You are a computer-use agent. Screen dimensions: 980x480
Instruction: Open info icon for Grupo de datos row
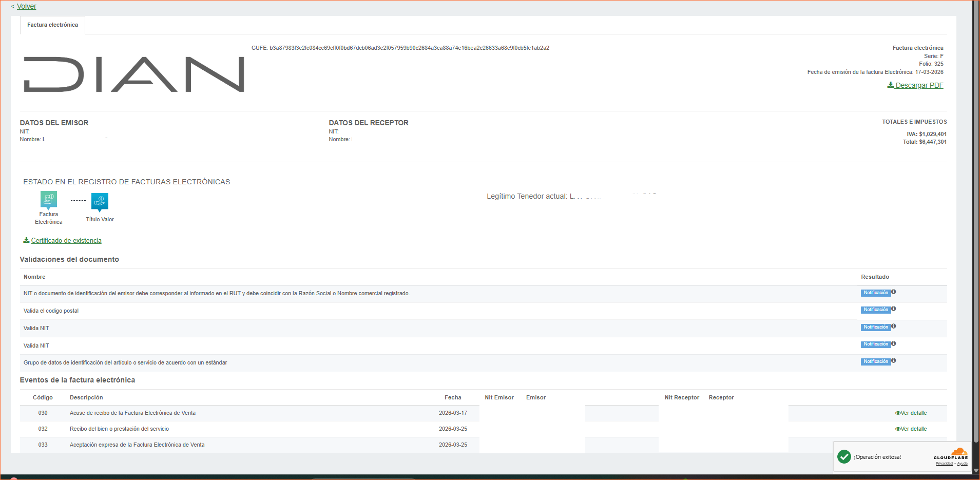(x=894, y=361)
